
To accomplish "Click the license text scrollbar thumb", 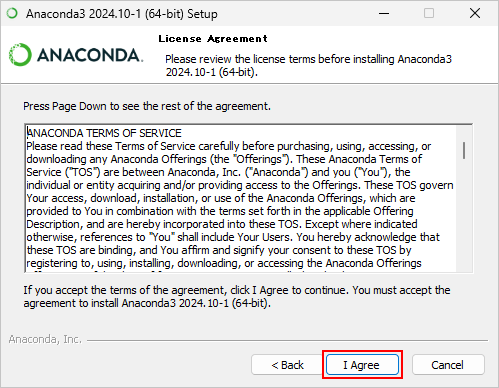I will [464, 150].
